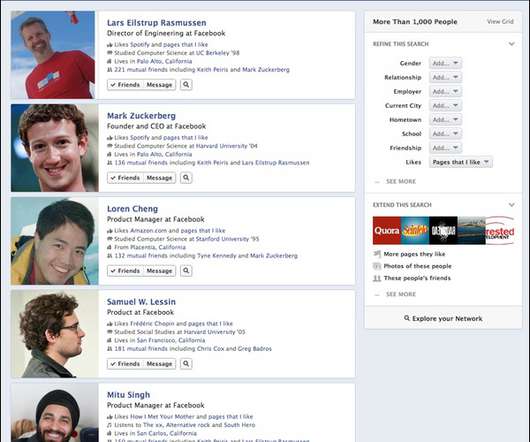Open the Relationship Add dropdown
This screenshot has height=442, width=530.
coord(445,77)
